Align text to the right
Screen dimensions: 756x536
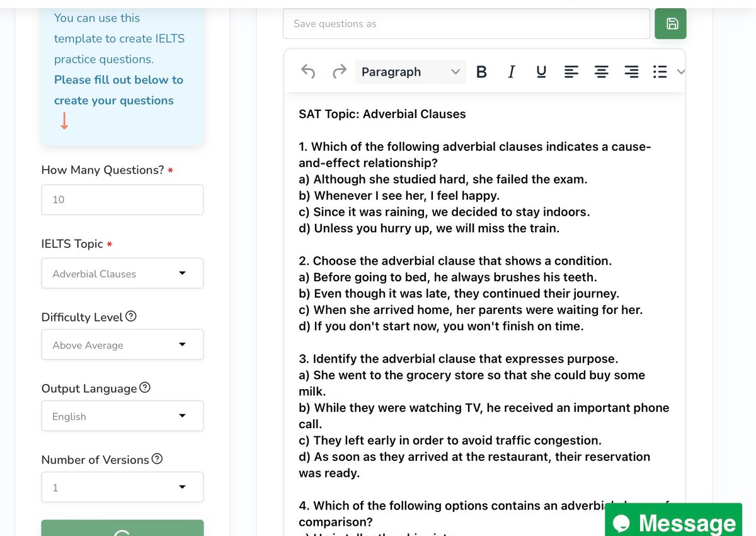(632, 72)
